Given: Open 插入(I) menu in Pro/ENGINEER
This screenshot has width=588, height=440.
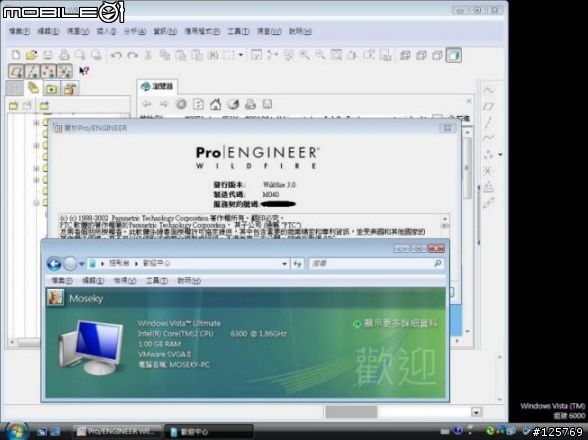Looking at the screenshot, I should point(106,31).
